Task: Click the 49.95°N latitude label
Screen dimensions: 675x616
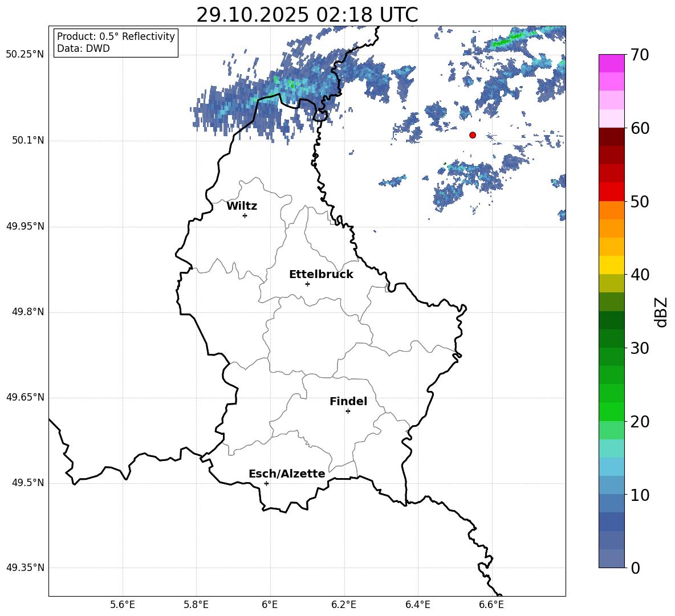Action: tap(25, 226)
